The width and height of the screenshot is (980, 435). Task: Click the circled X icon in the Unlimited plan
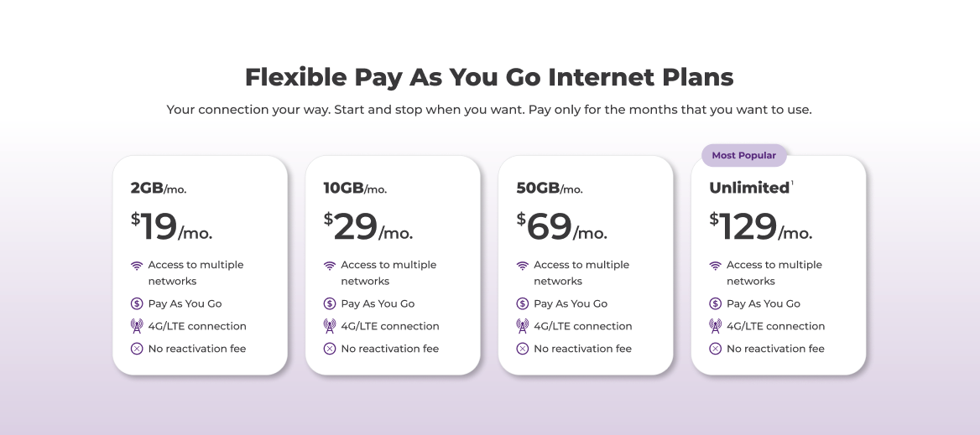[716, 349]
